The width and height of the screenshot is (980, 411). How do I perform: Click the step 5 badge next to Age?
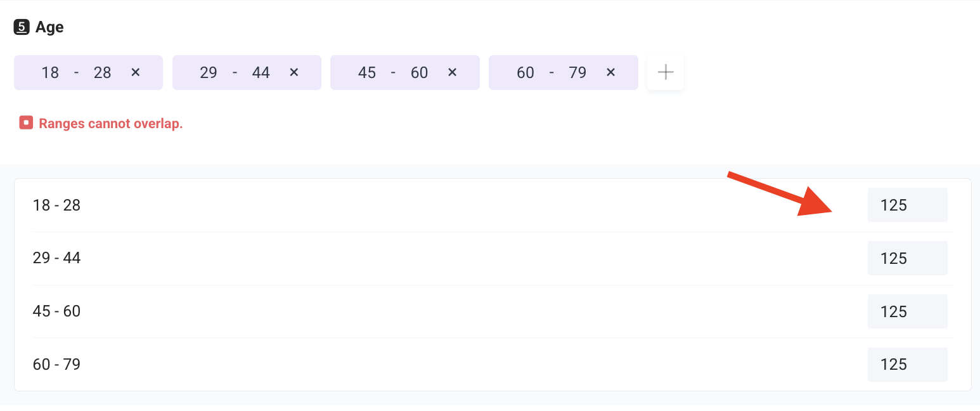tap(21, 27)
